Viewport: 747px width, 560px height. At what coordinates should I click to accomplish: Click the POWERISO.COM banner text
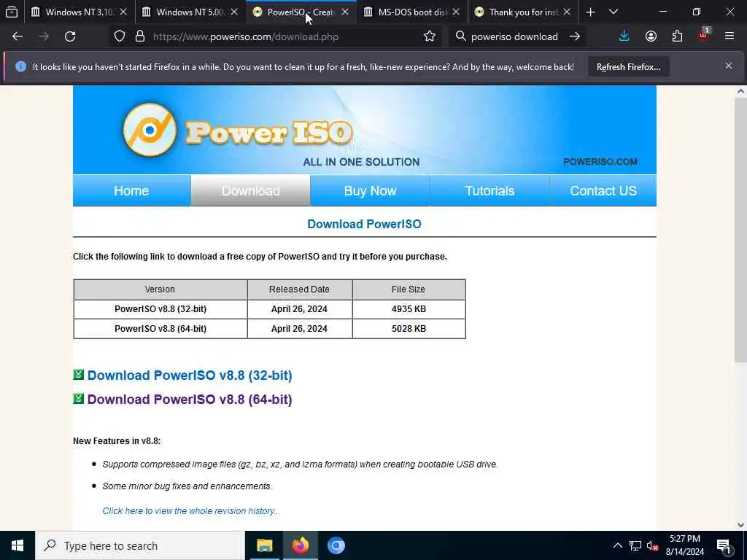click(x=600, y=162)
